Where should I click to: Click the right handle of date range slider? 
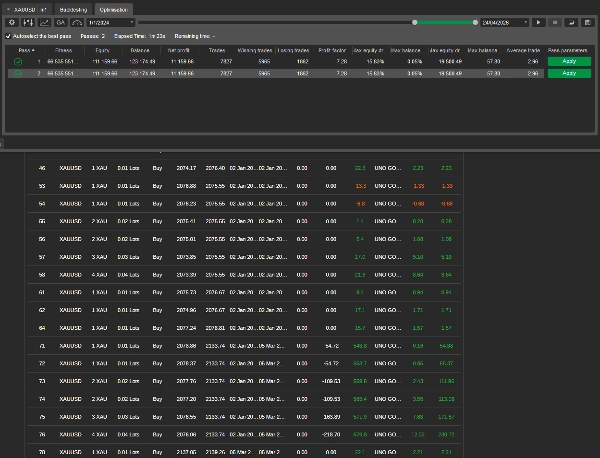[x=475, y=21]
